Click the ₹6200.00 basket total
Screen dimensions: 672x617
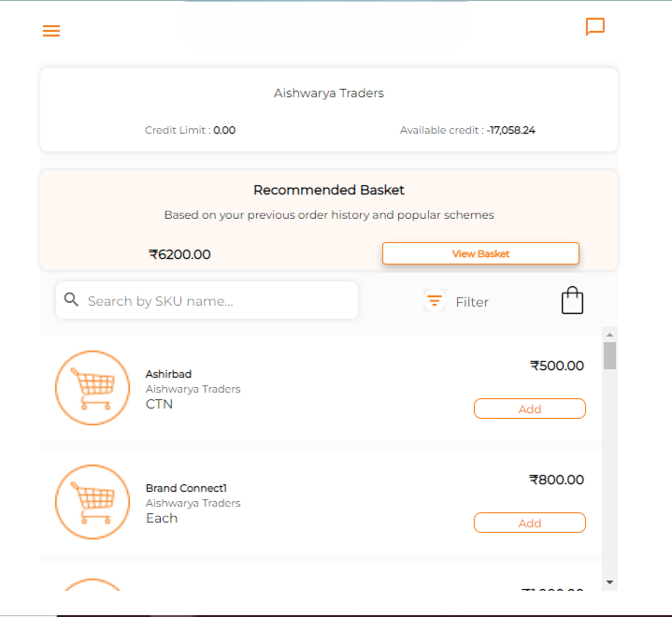pyautogui.click(x=179, y=253)
